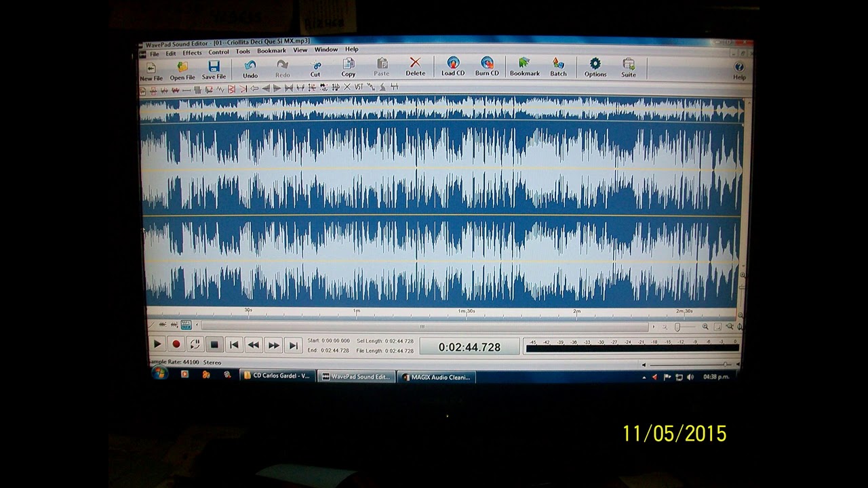Open the View menu
868x488 pixels.
(300, 50)
